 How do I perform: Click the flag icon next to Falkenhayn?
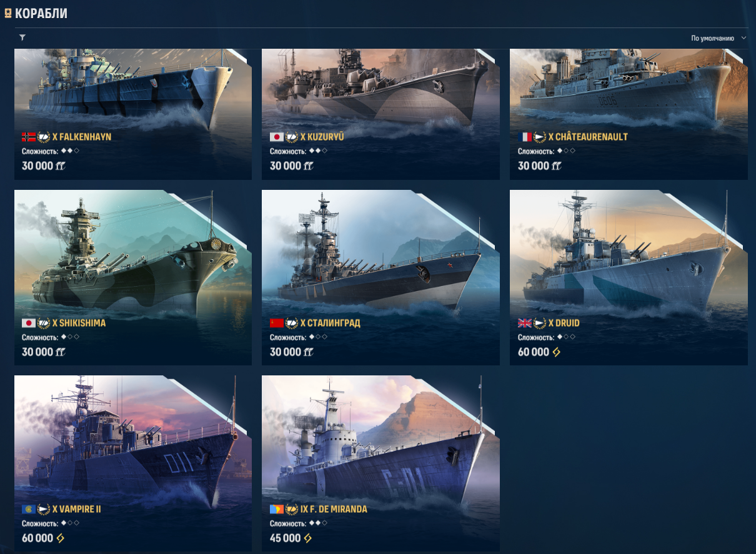[x=28, y=137]
